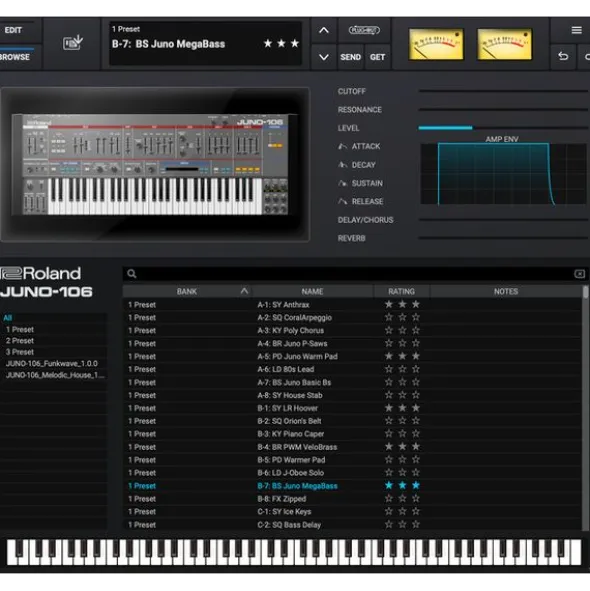This screenshot has height=591, width=590.
Task: Click the Attack envelope icon
Action: coord(342,146)
